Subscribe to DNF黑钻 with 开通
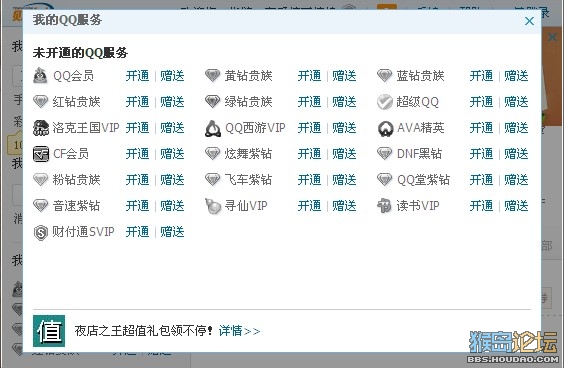564x368 pixels. (x=481, y=154)
